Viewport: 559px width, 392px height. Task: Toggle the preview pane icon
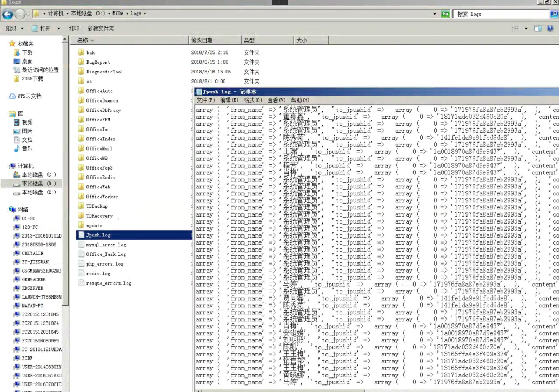pyautogui.click(x=537, y=28)
